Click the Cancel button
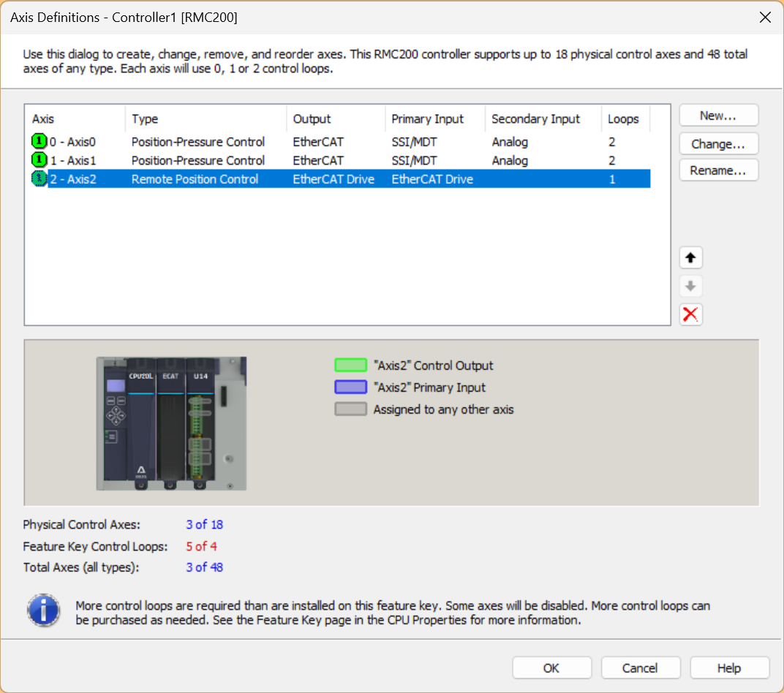 [x=641, y=668]
